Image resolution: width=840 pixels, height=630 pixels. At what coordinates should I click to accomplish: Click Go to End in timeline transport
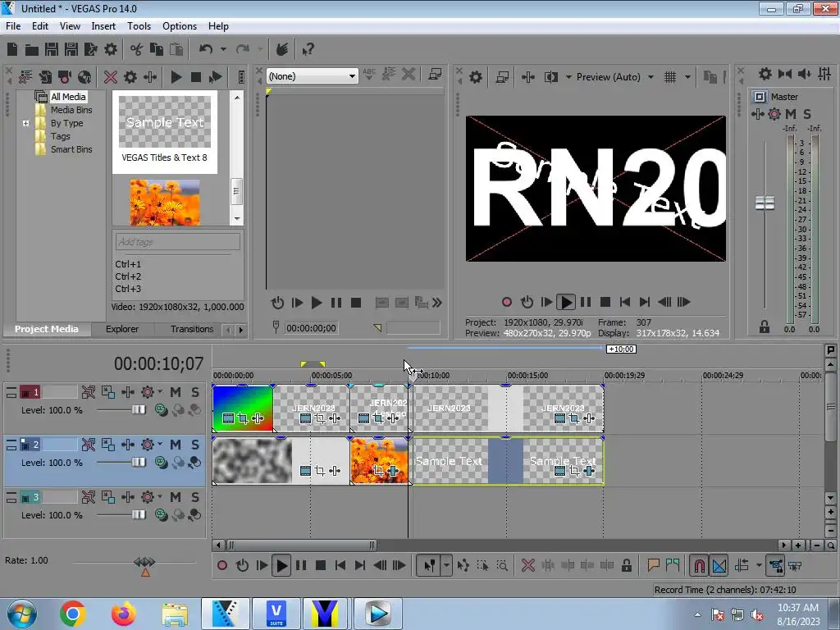point(360,565)
